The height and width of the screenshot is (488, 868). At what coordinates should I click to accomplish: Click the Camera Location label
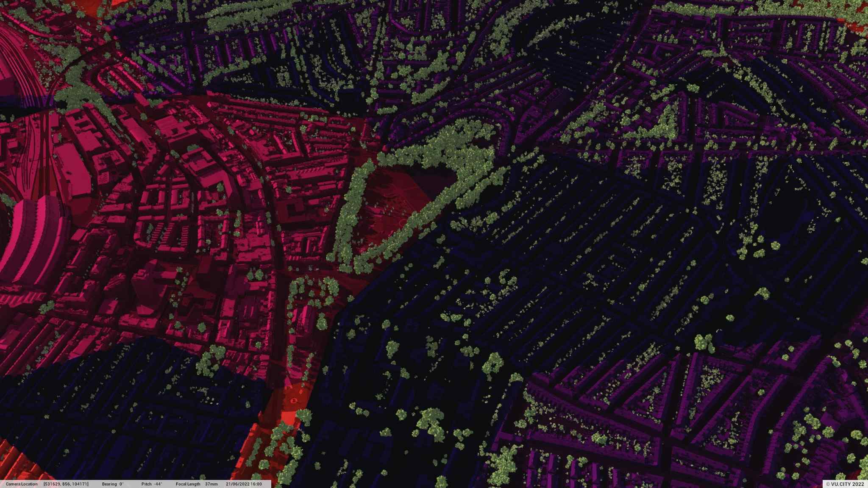pyautogui.click(x=22, y=484)
